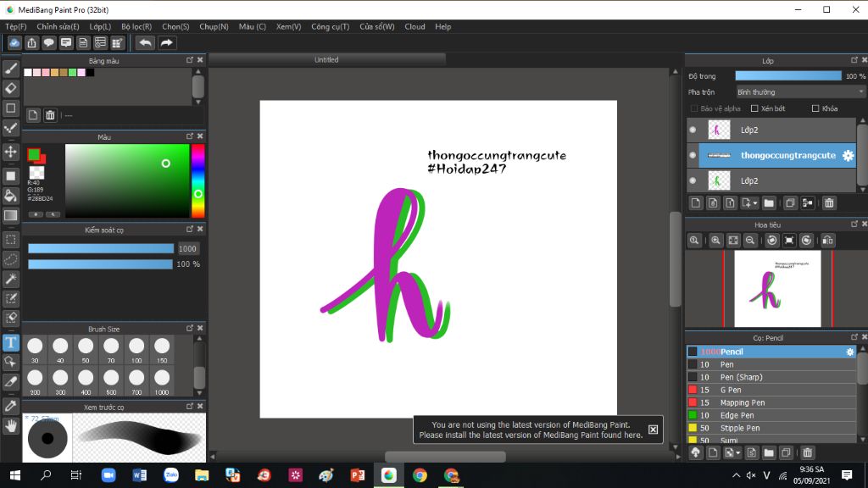Choose brush size 500 preset

111,382
